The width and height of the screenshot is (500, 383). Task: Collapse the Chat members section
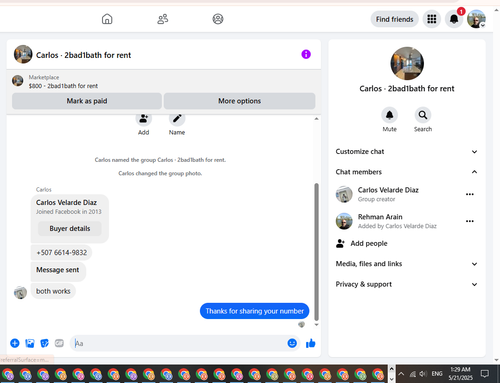(x=407, y=172)
